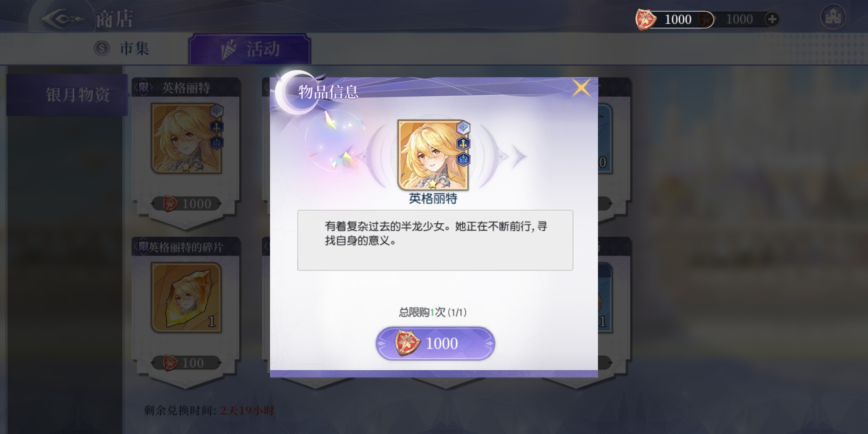Screen dimensions: 868x434
Task: Tap the top attribute badge on dialog portrait
Action: click(463, 128)
